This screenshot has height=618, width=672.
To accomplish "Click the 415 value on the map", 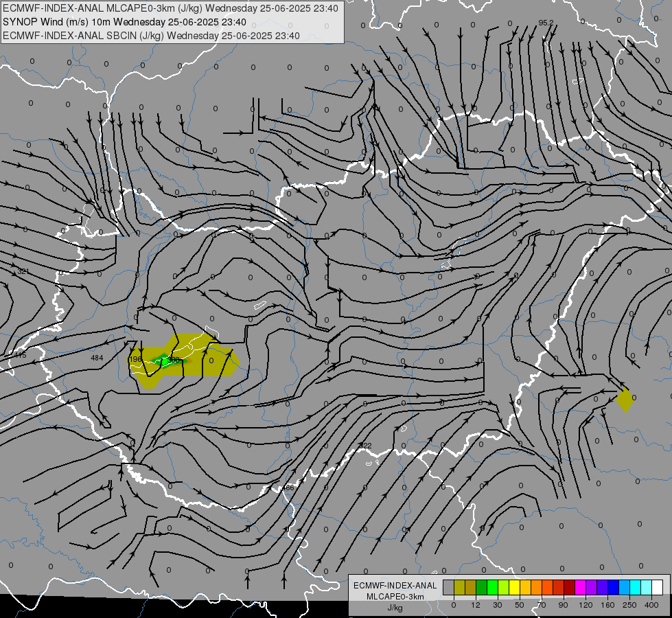I will coord(20,355).
